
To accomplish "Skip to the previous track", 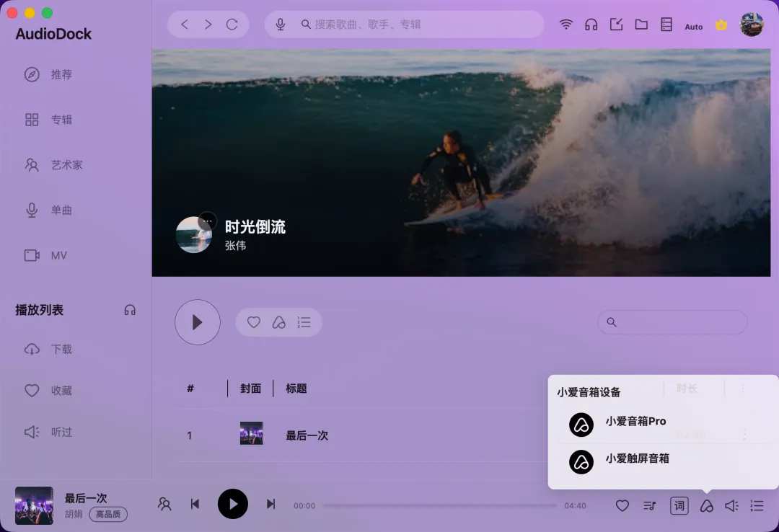I will tap(195, 504).
